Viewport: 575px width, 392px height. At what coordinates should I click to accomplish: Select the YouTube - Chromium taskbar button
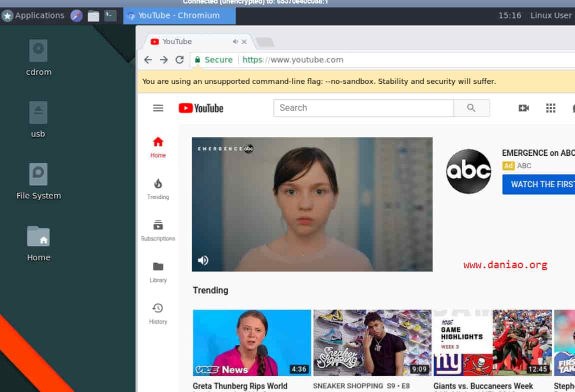179,16
